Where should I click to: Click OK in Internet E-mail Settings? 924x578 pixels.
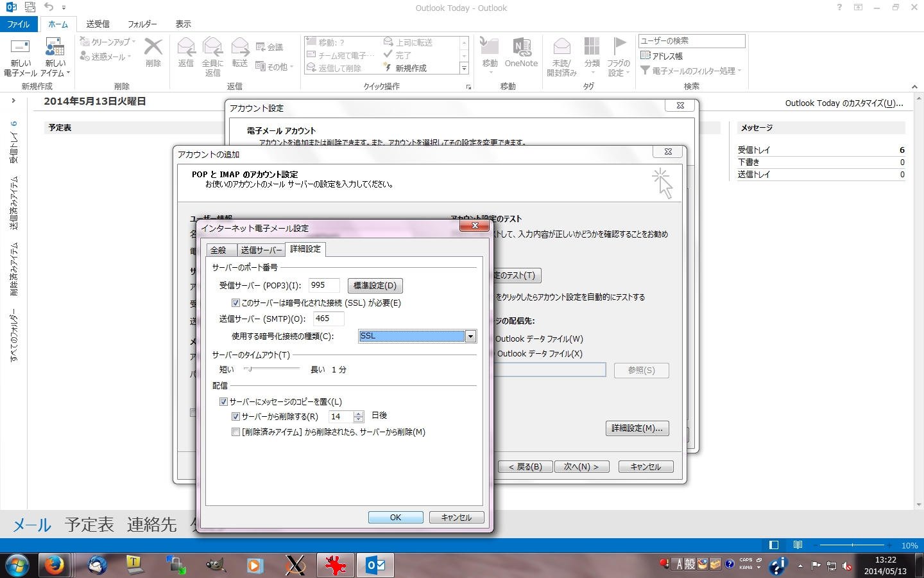pos(396,517)
